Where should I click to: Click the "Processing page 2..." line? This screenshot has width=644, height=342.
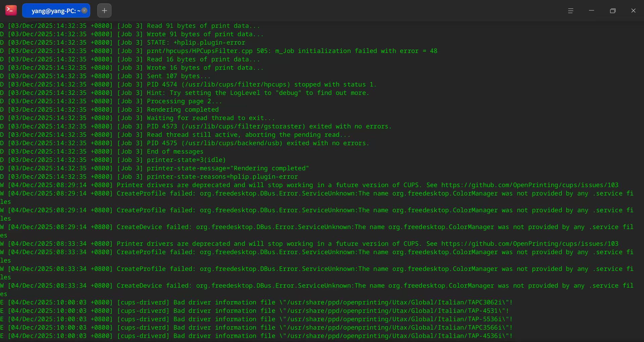[111, 101]
